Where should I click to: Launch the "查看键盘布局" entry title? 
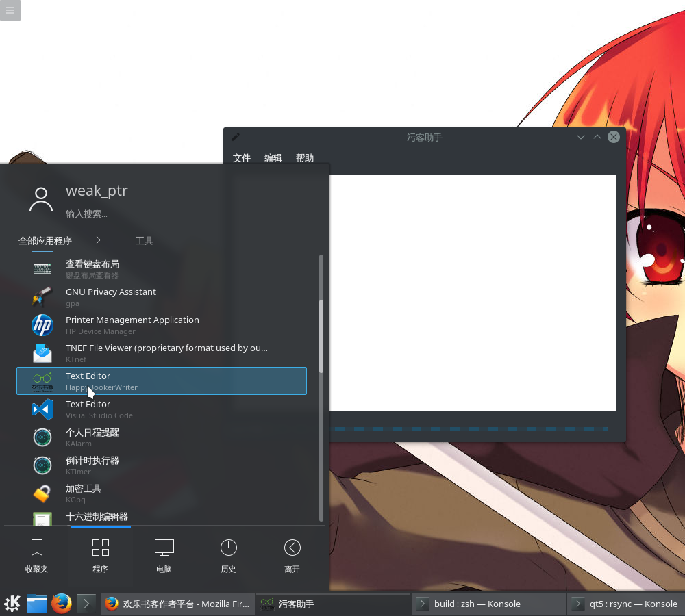point(92,264)
